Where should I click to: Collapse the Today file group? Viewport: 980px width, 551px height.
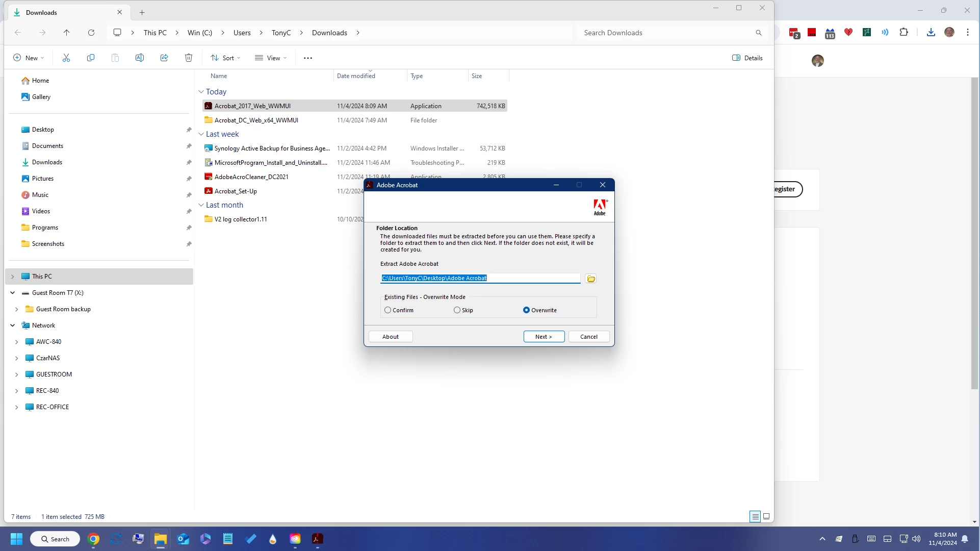tap(201, 92)
